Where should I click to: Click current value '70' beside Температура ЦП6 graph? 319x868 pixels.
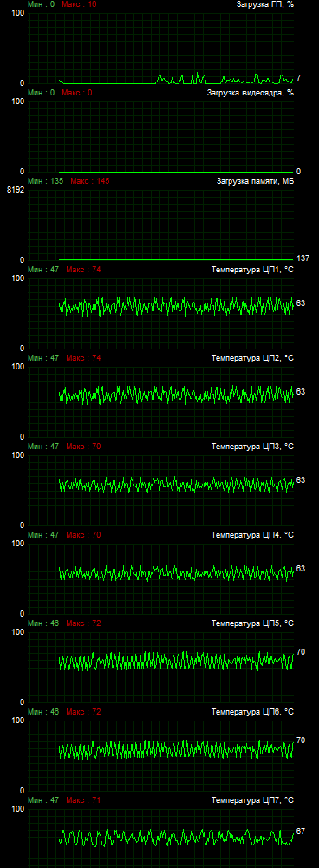pyautogui.click(x=301, y=741)
